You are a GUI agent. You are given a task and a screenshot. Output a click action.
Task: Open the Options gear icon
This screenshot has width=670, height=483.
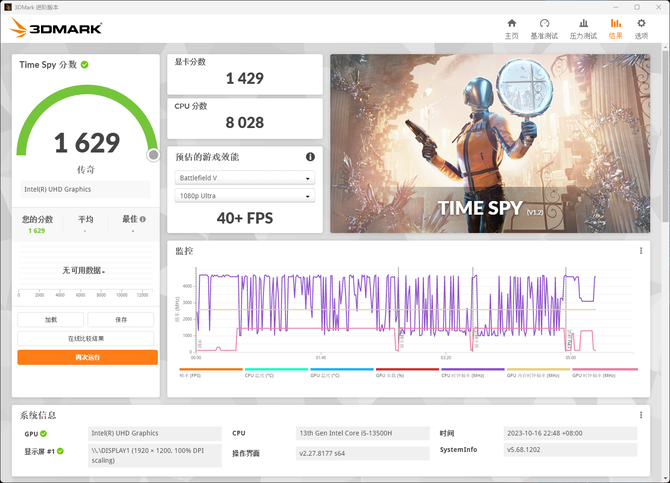[x=641, y=24]
